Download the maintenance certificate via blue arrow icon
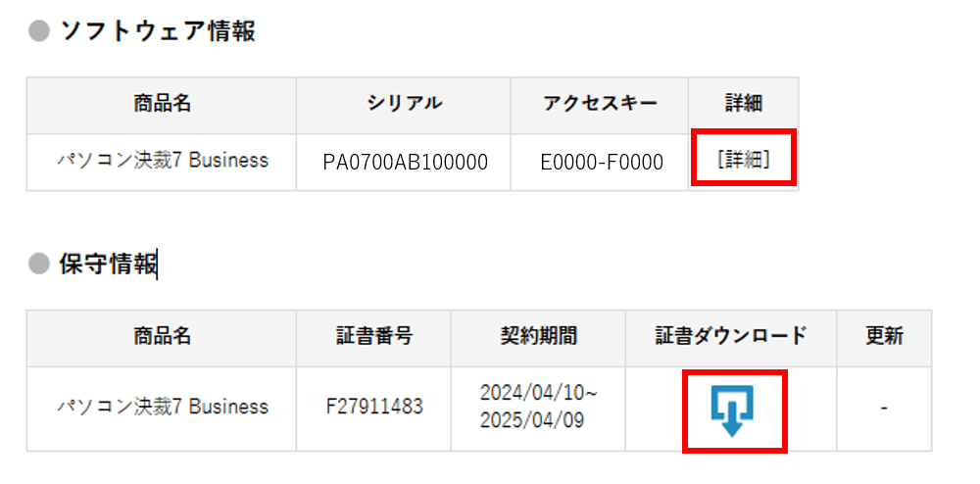The height and width of the screenshot is (484, 980). [x=732, y=411]
